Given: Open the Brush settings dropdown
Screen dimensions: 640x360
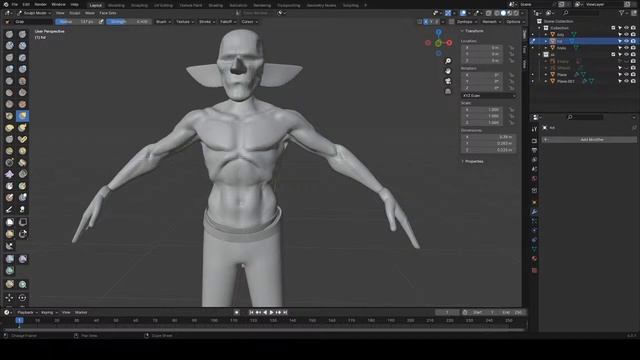Looking at the screenshot, I should pos(163,22).
